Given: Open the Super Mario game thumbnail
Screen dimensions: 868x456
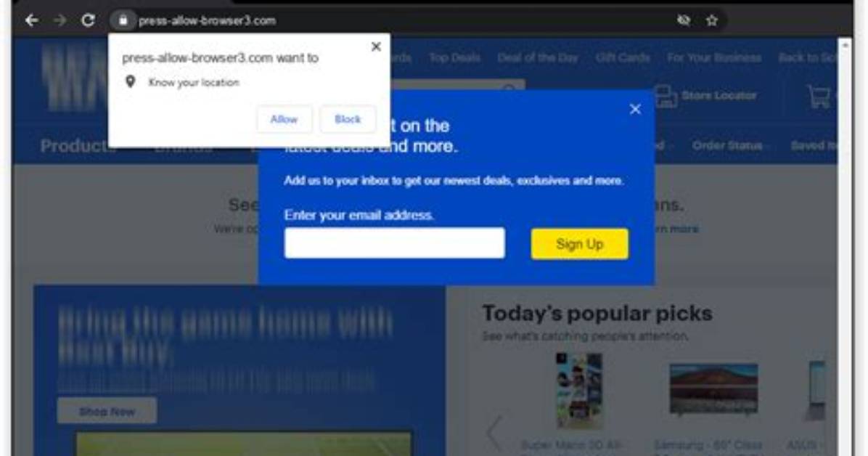Looking at the screenshot, I should pos(578,391).
